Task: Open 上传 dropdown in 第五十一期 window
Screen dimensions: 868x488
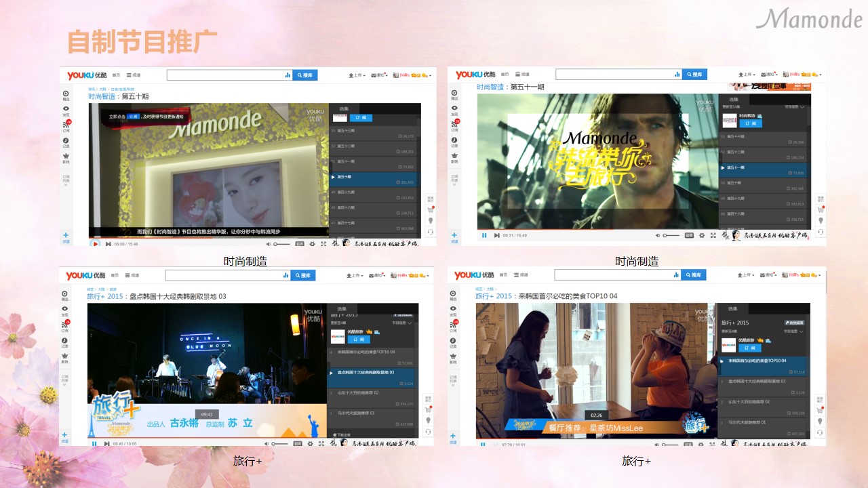Action: pos(747,75)
